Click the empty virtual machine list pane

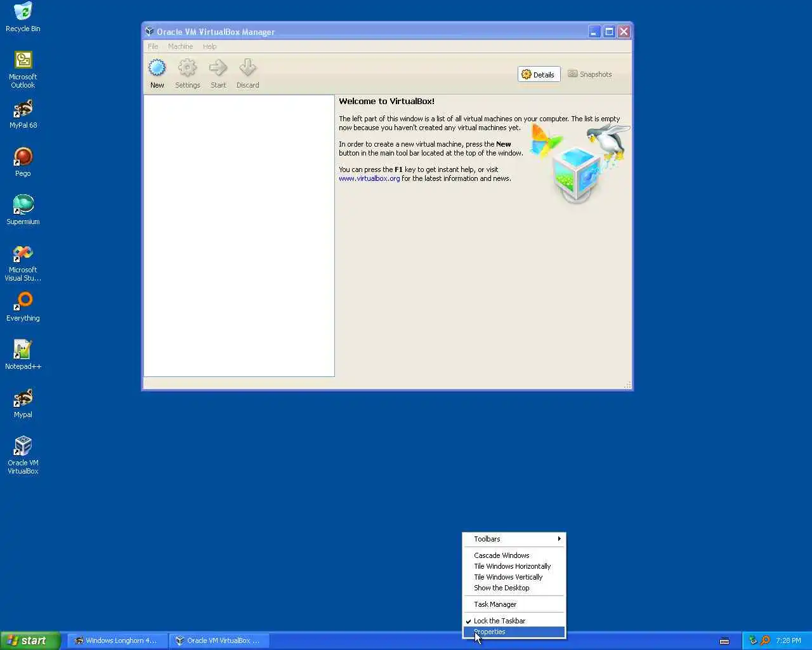pos(239,235)
